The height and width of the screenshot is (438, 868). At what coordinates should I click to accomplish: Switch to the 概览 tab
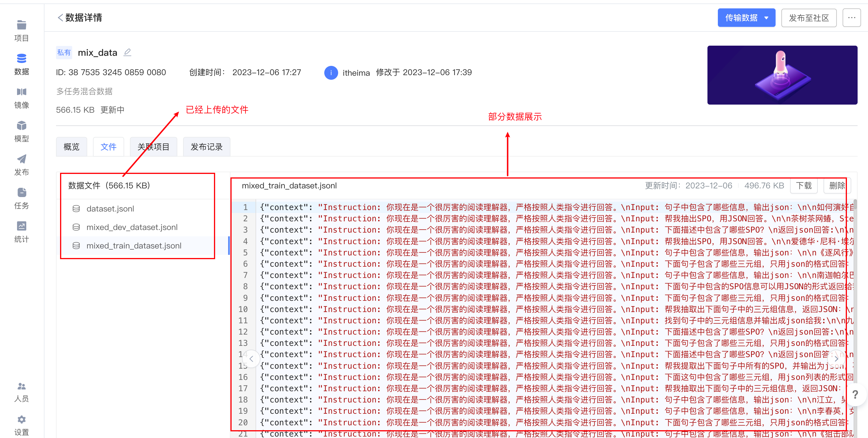(x=71, y=147)
